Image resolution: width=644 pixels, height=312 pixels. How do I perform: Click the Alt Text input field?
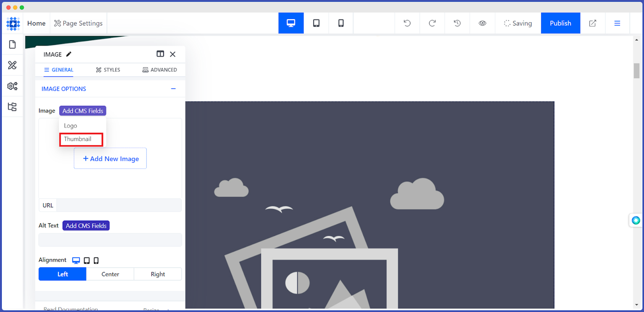point(110,240)
